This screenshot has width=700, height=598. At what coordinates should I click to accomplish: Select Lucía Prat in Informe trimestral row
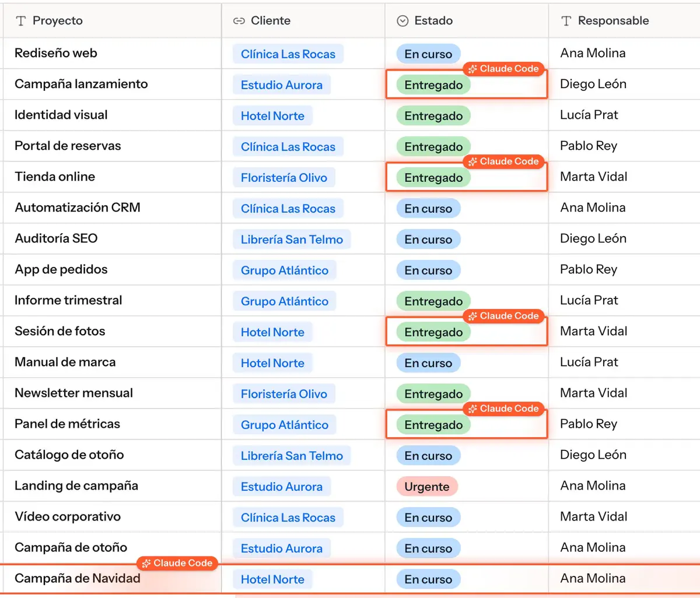(589, 300)
